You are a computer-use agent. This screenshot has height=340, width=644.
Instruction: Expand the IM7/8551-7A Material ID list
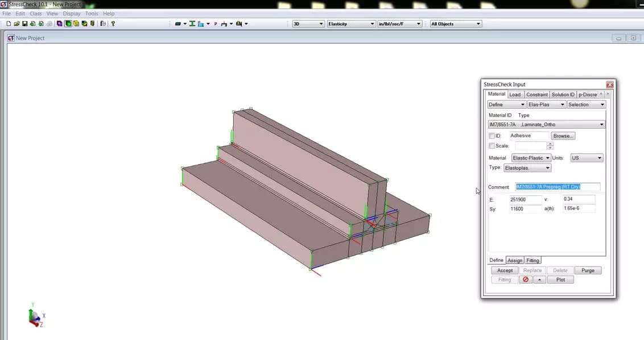pos(601,124)
